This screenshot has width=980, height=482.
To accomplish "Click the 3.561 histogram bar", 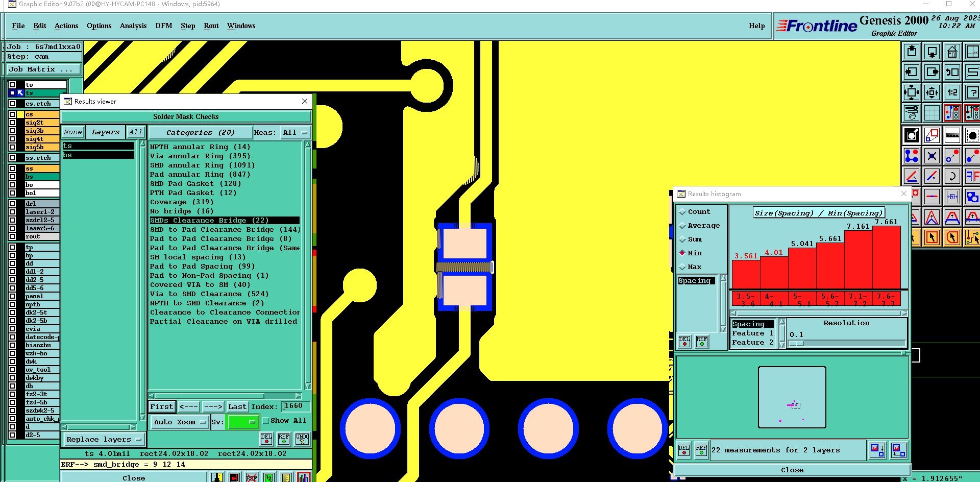I will [746, 275].
